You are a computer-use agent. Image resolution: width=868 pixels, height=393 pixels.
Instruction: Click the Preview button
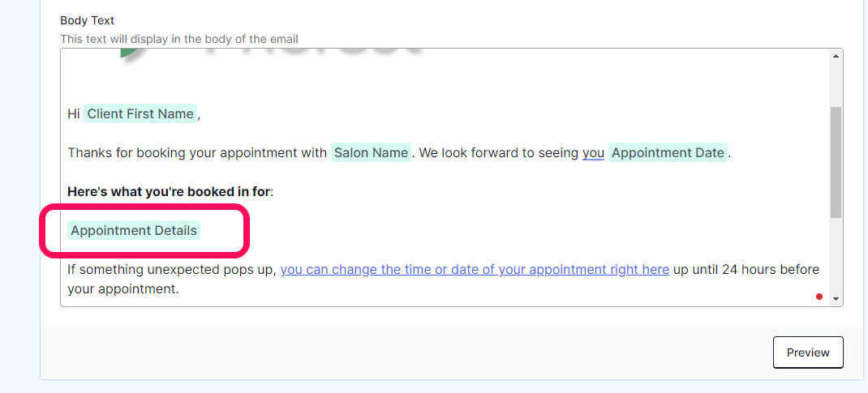(808, 352)
